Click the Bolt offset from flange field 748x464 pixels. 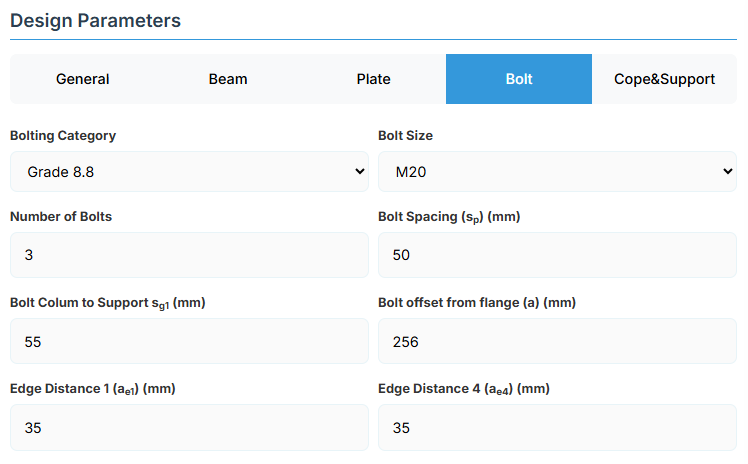[x=557, y=341]
